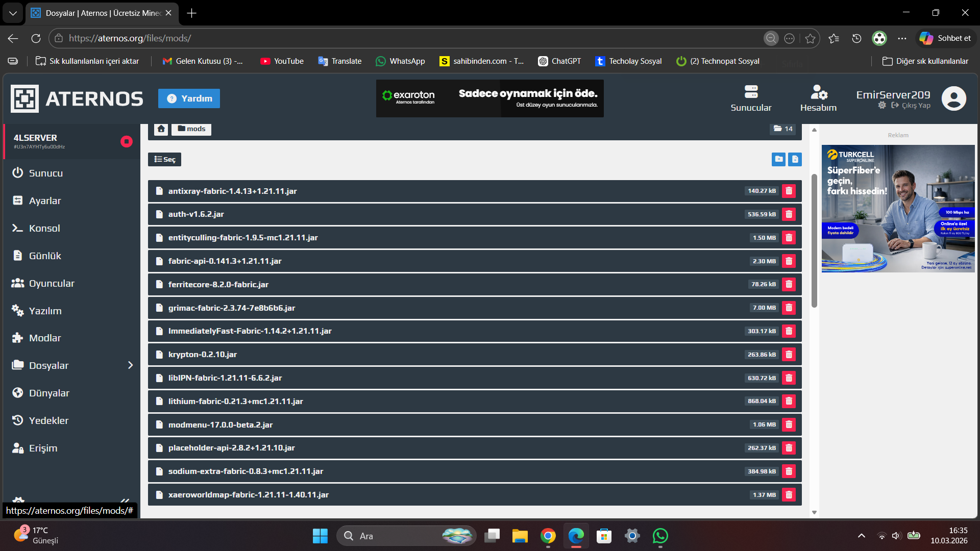Open Windows Start menu

point(320,536)
